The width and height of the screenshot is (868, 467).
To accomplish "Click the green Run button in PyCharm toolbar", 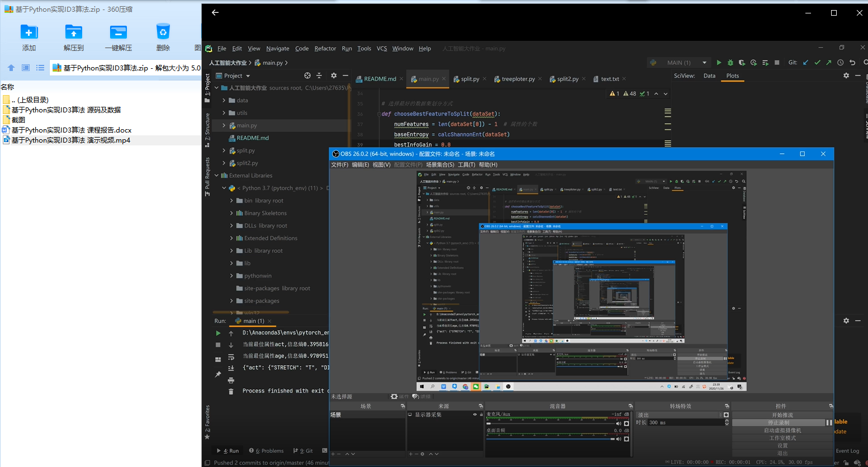I will pos(719,63).
